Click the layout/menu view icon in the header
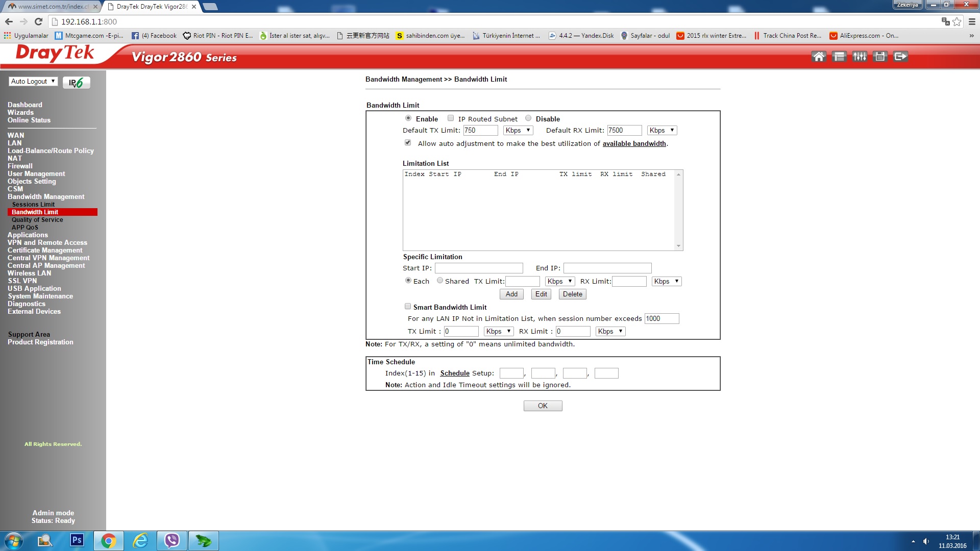 [x=839, y=57]
